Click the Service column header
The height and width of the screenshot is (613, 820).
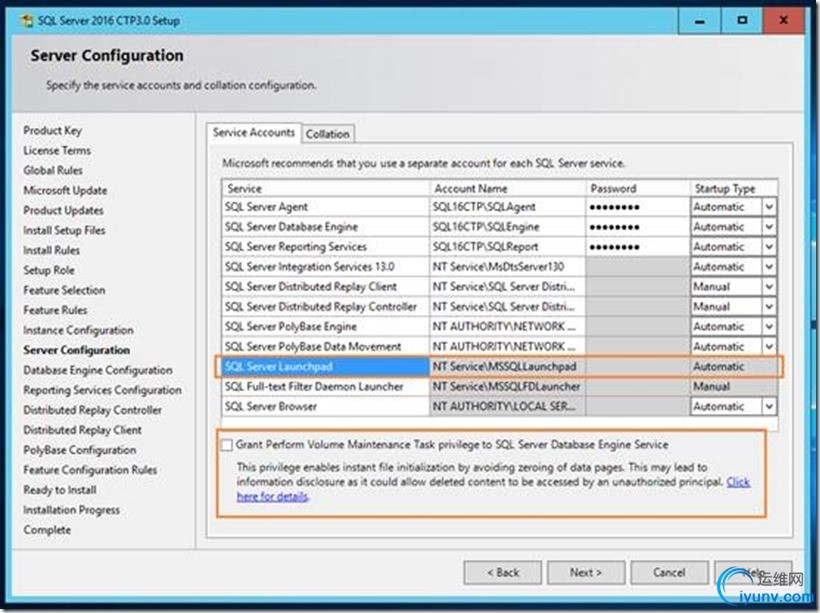click(x=325, y=188)
